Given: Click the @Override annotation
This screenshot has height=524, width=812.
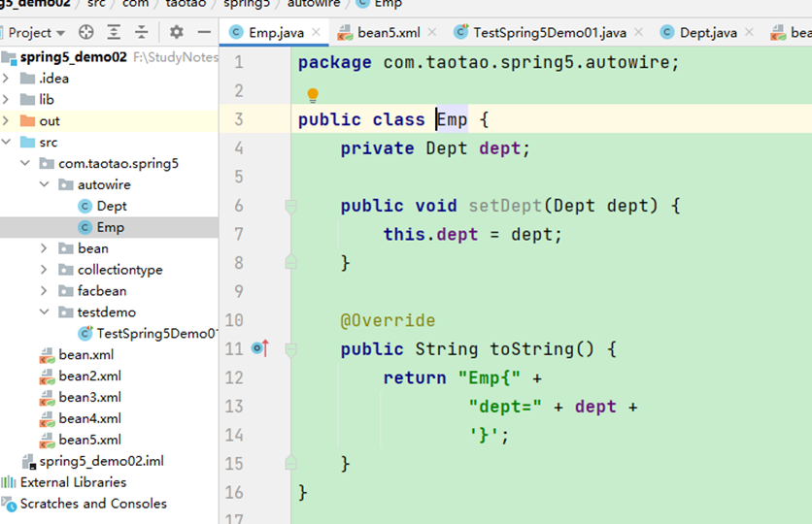Looking at the screenshot, I should point(388,321).
